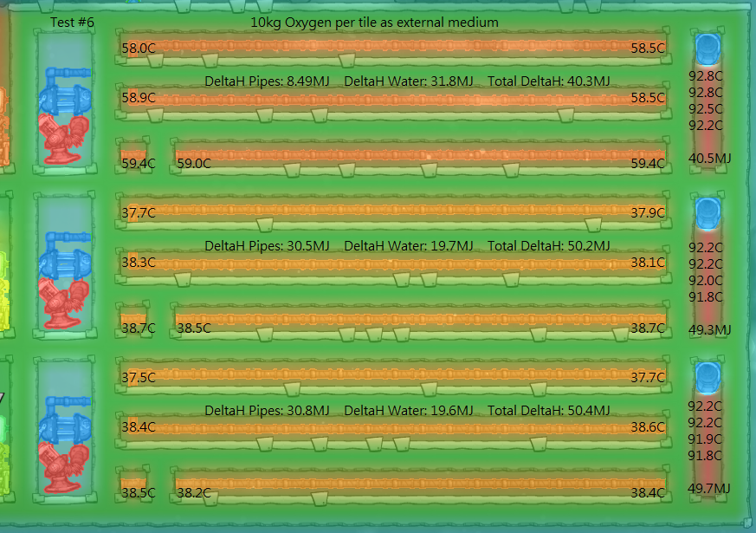Click 'DeltaH Pipes: 30.8MJ' label
Image resolution: width=756 pixels, height=533 pixels.
[x=267, y=411]
